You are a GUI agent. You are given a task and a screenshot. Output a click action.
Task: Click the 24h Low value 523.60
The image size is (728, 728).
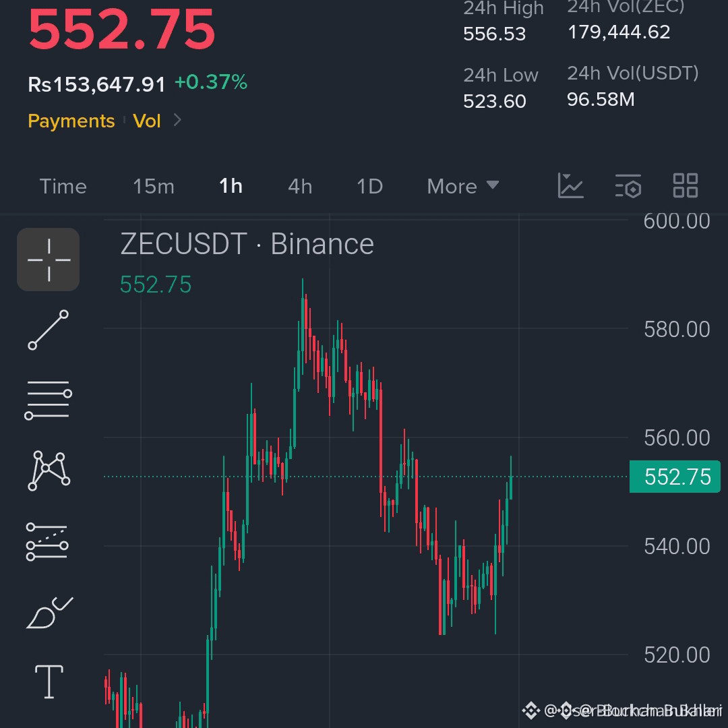[495, 101]
